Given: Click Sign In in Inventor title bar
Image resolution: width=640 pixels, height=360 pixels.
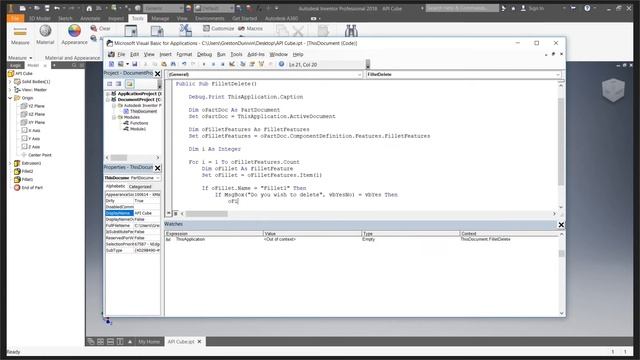Looking at the screenshot, I should coord(532,8).
